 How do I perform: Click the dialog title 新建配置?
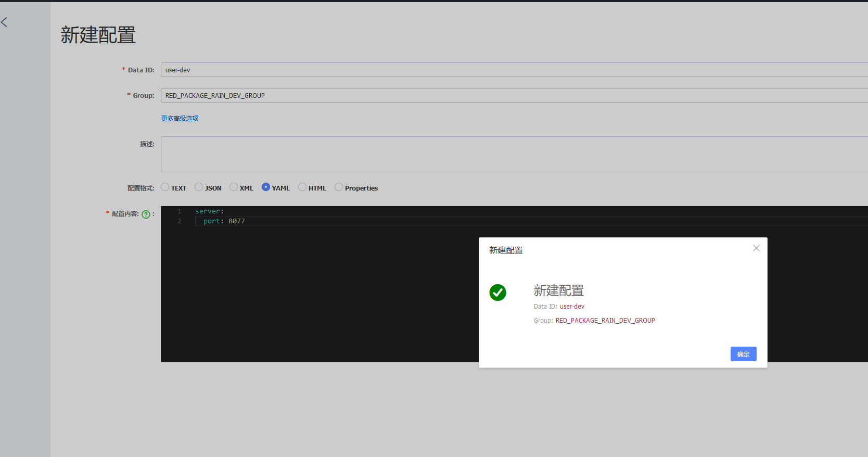[506, 250]
